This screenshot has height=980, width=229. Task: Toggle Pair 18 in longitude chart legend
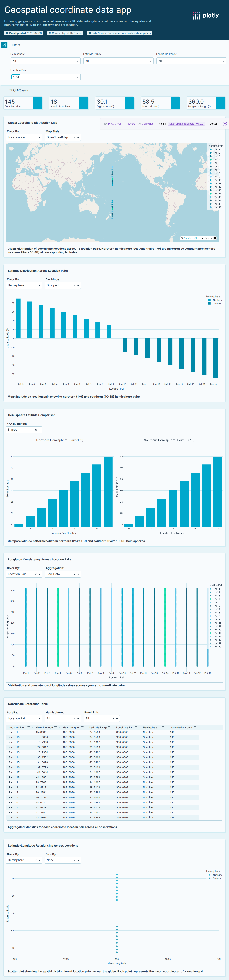pos(217,647)
